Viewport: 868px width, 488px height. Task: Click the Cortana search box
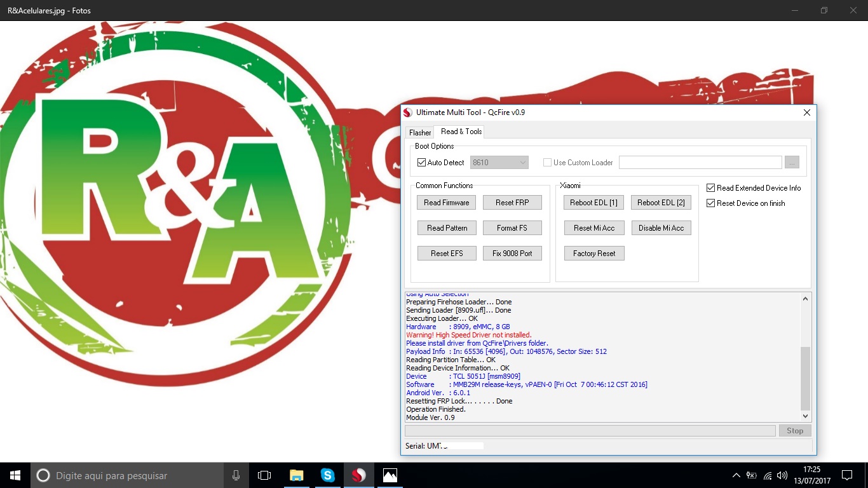coord(127,475)
